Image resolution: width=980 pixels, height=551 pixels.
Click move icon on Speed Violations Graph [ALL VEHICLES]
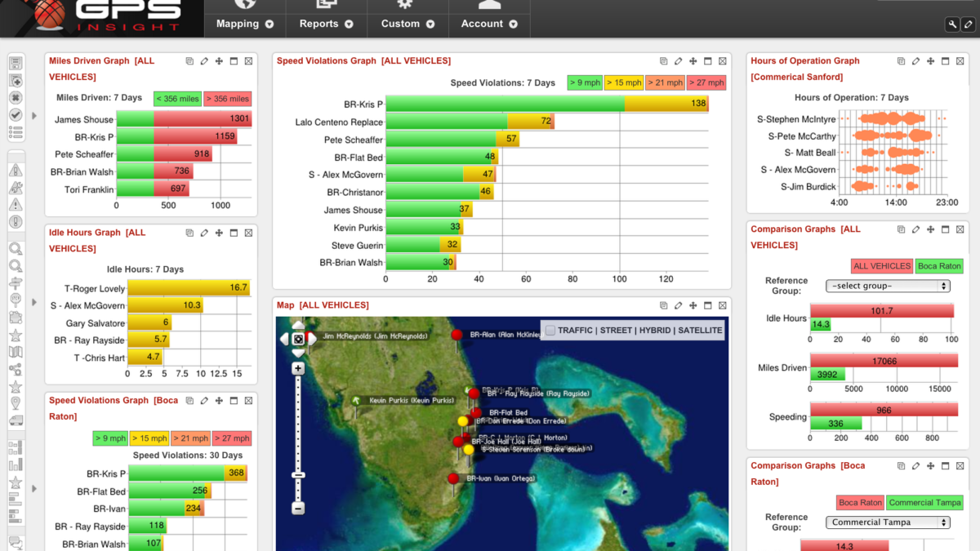[693, 61]
